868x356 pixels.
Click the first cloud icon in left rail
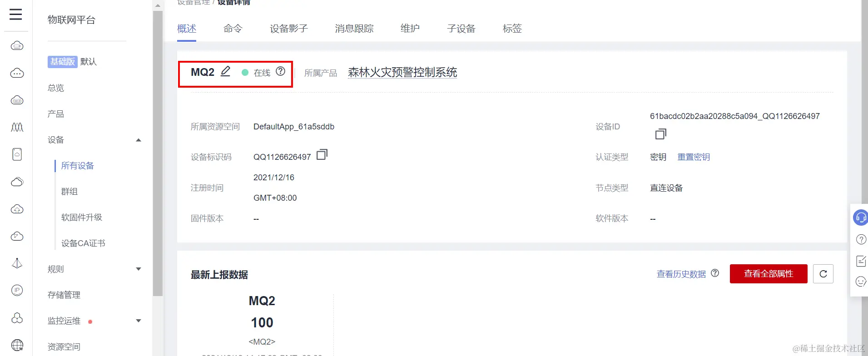[17, 46]
